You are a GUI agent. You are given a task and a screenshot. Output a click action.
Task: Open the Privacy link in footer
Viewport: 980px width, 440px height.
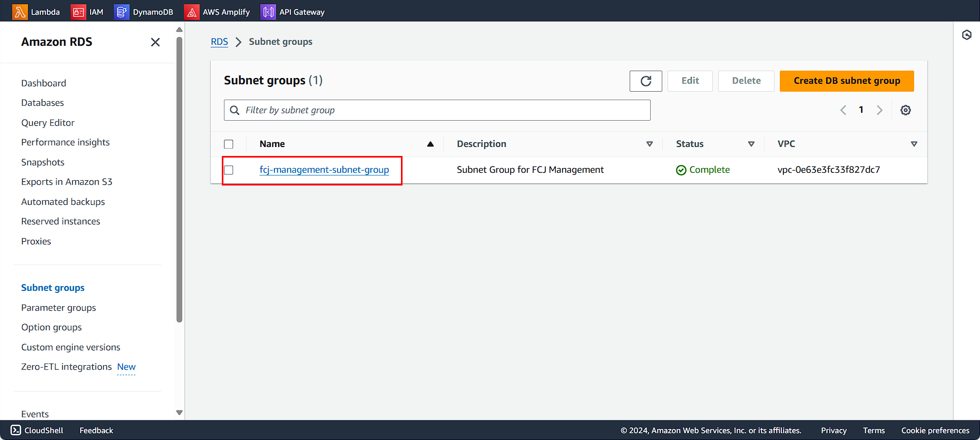coord(834,431)
